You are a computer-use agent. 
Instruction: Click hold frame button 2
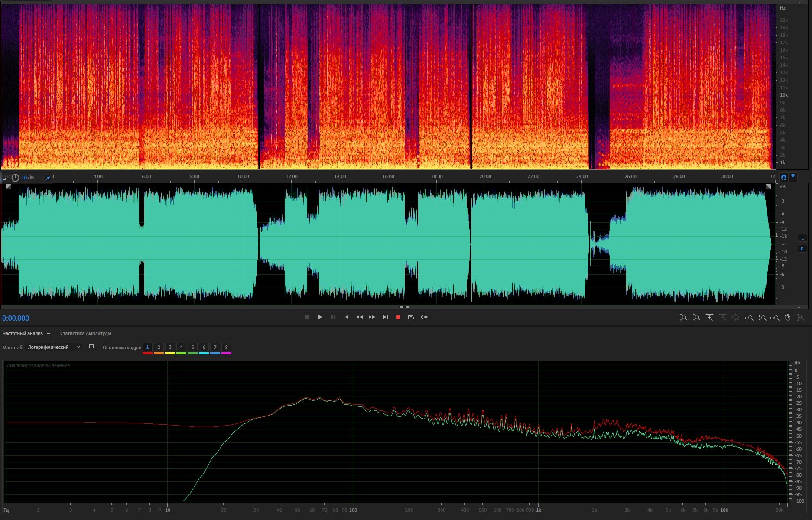pos(159,347)
